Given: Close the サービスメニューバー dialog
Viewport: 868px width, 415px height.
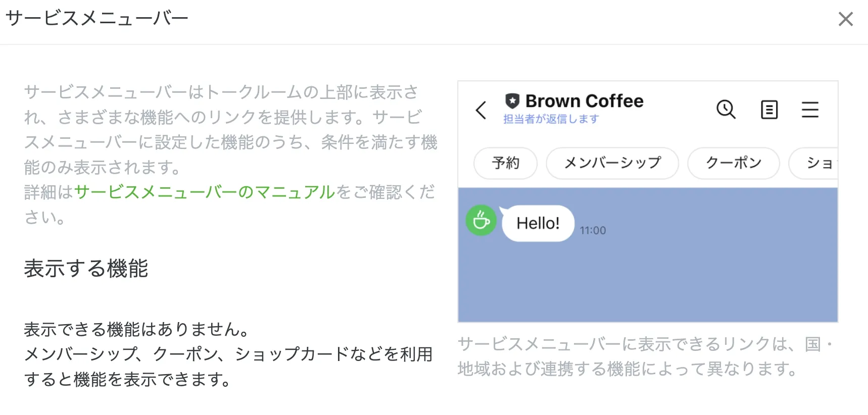Looking at the screenshot, I should click(x=845, y=19).
